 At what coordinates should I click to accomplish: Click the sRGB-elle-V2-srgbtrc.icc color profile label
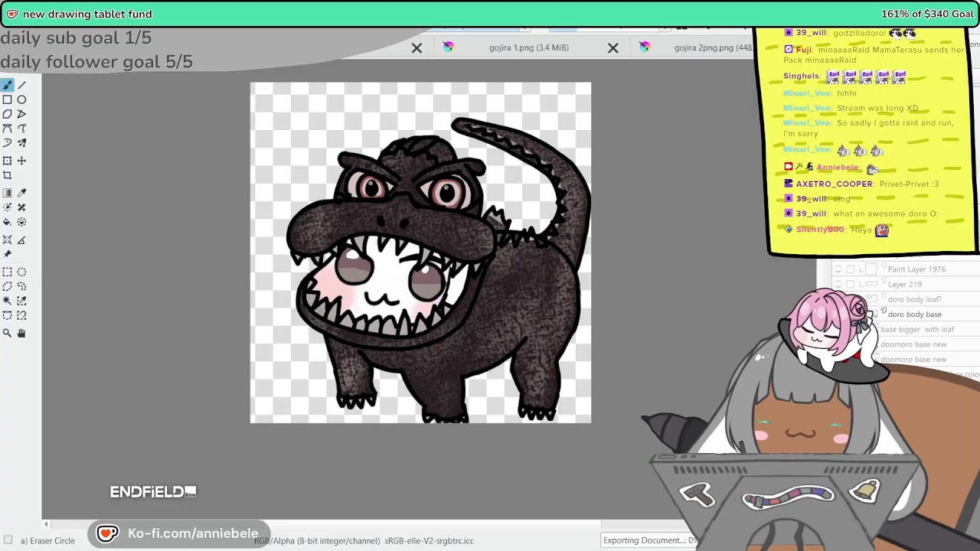click(429, 540)
